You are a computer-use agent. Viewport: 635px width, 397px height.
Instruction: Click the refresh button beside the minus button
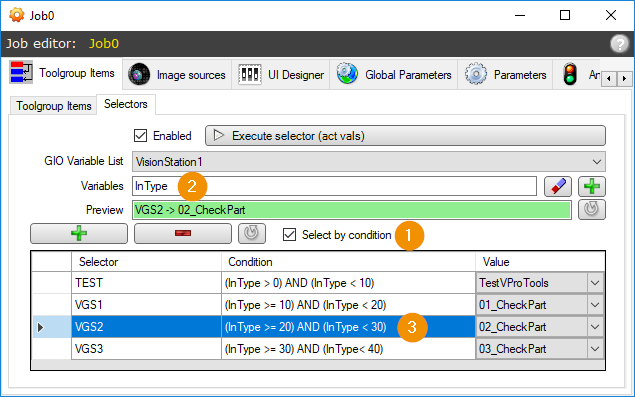point(252,233)
